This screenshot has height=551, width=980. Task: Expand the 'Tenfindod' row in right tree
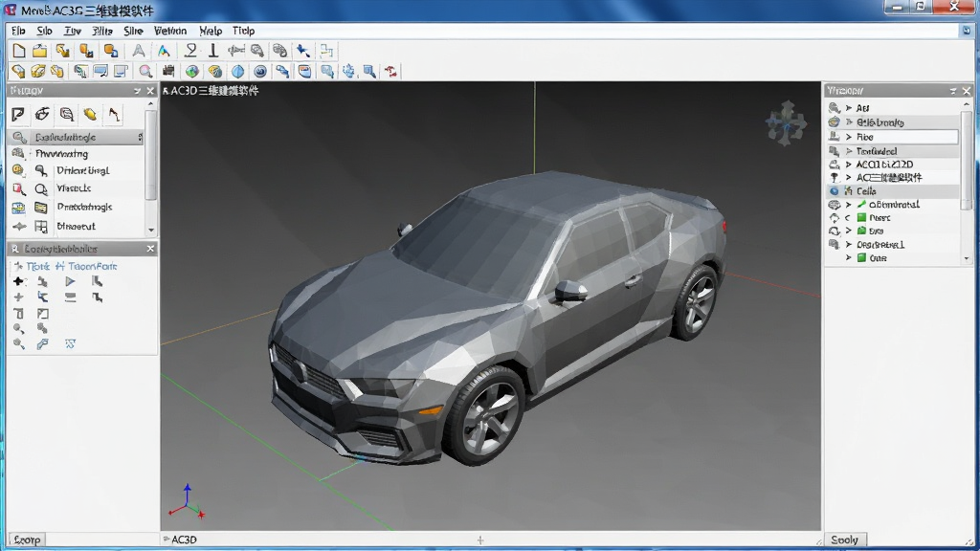point(849,151)
